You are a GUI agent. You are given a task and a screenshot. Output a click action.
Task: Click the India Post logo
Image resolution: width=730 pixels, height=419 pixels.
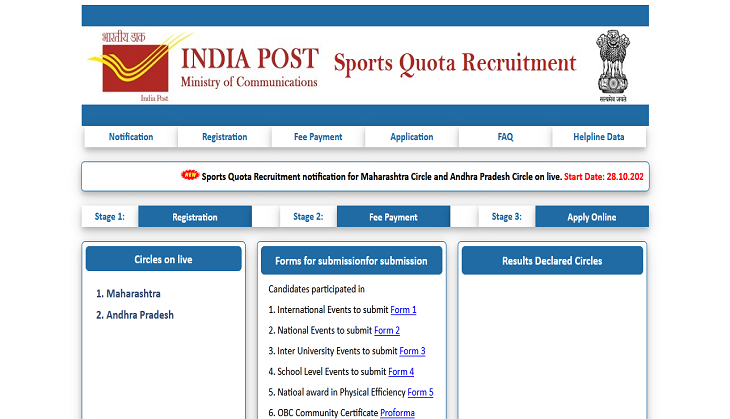[141, 66]
